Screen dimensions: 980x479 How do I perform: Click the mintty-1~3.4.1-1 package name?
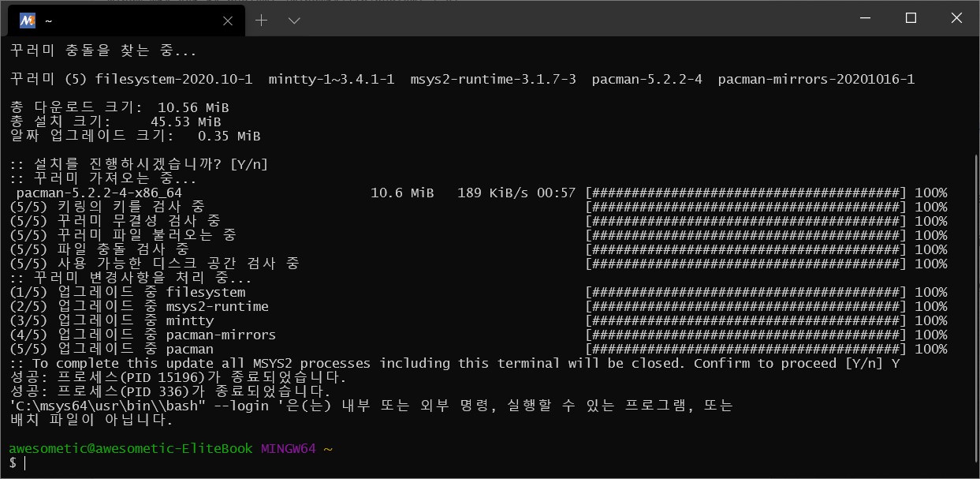pyautogui.click(x=331, y=79)
